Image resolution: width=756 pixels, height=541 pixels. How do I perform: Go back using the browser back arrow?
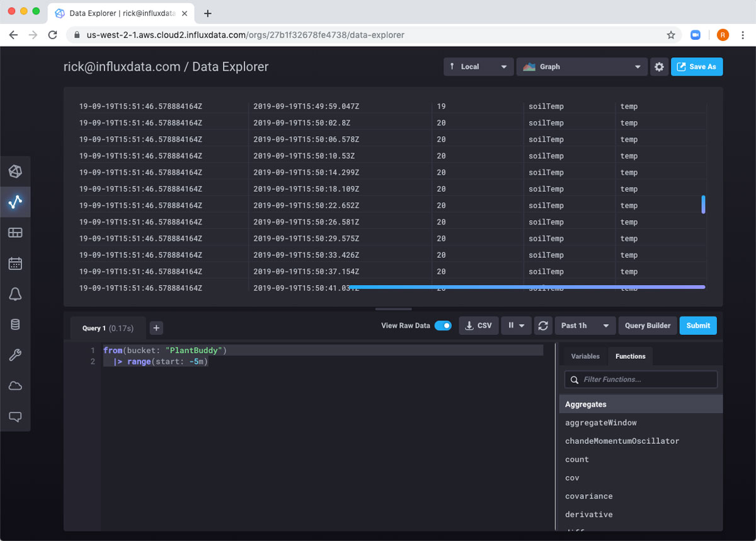point(13,35)
